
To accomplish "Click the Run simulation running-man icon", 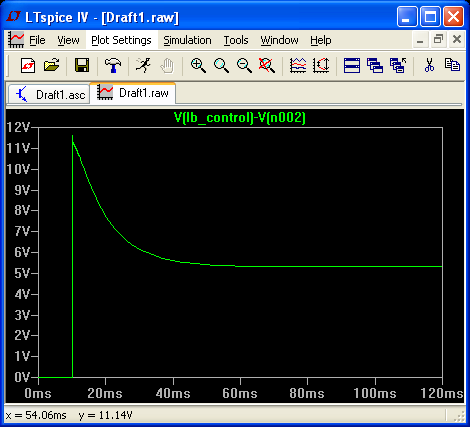I will (x=143, y=65).
